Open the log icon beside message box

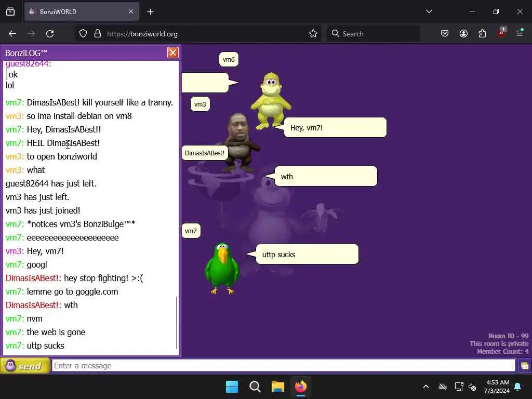click(524, 366)
